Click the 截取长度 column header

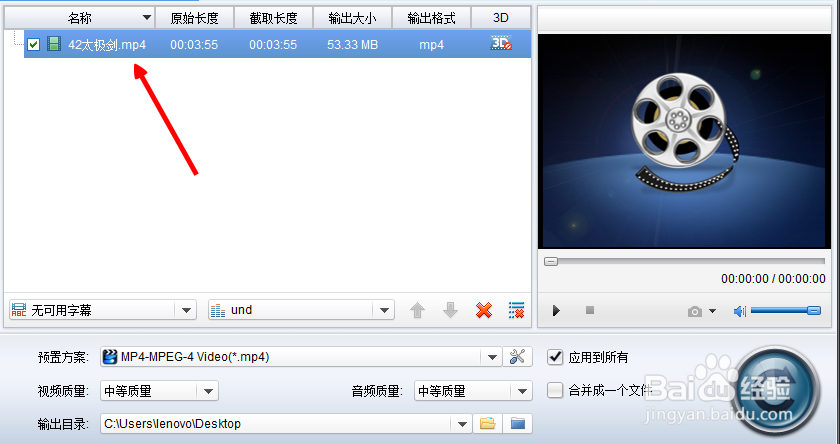(273, 18)
